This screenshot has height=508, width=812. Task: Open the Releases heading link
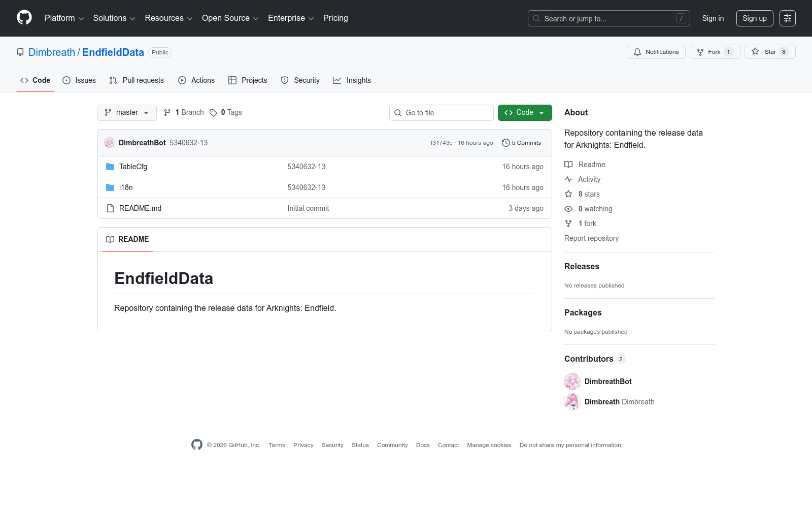(x=582, y=267)
